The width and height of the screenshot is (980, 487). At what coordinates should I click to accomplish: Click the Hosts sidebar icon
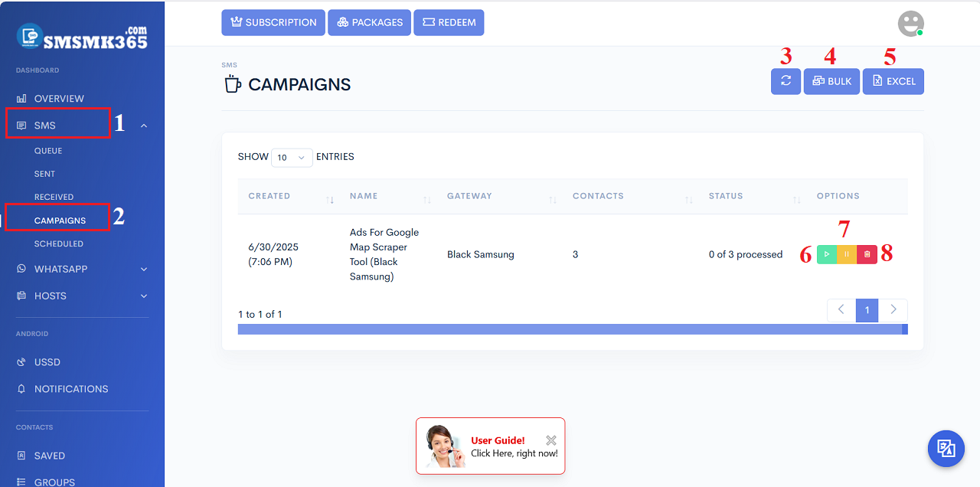coord(21,296)
